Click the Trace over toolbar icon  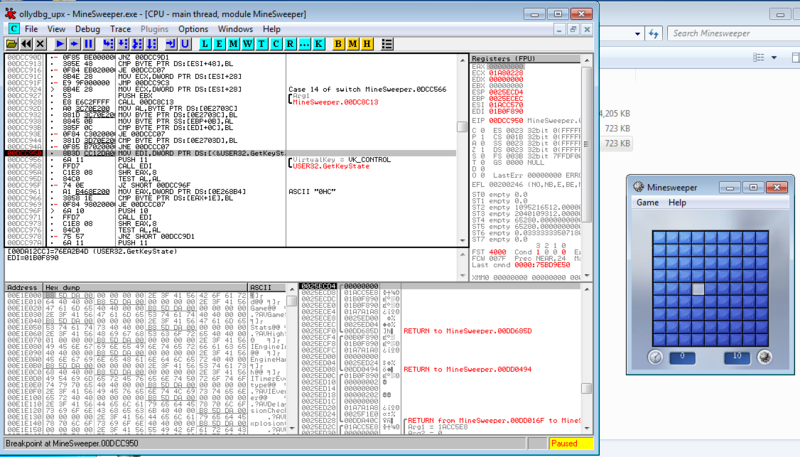[x=151, y=44]
